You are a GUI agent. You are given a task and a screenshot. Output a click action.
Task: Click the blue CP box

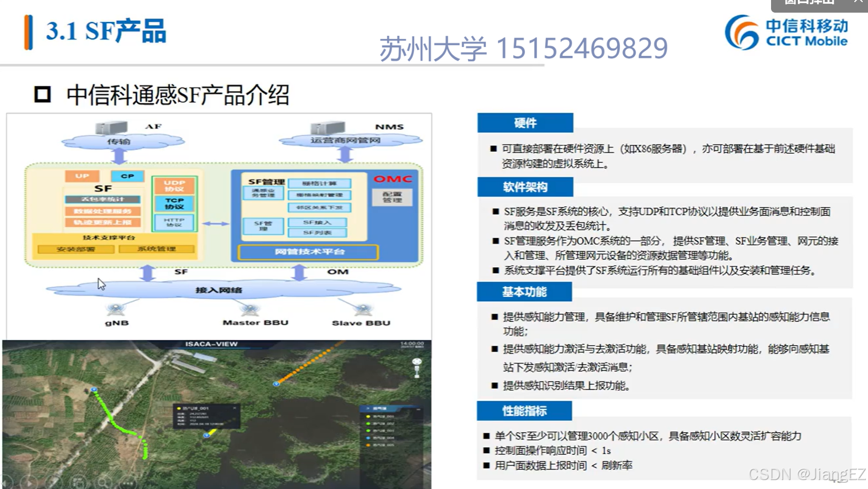[128, 176]
